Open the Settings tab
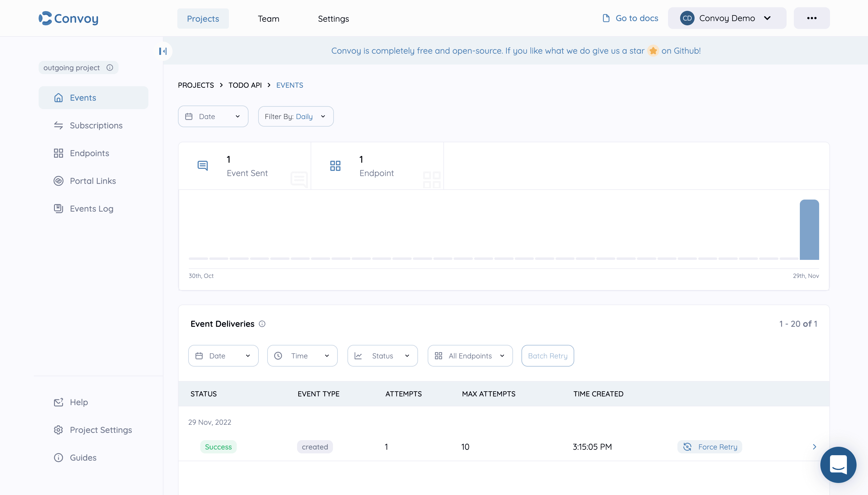The width and height of the screenshot is (868, 495). tap(333, 19)
